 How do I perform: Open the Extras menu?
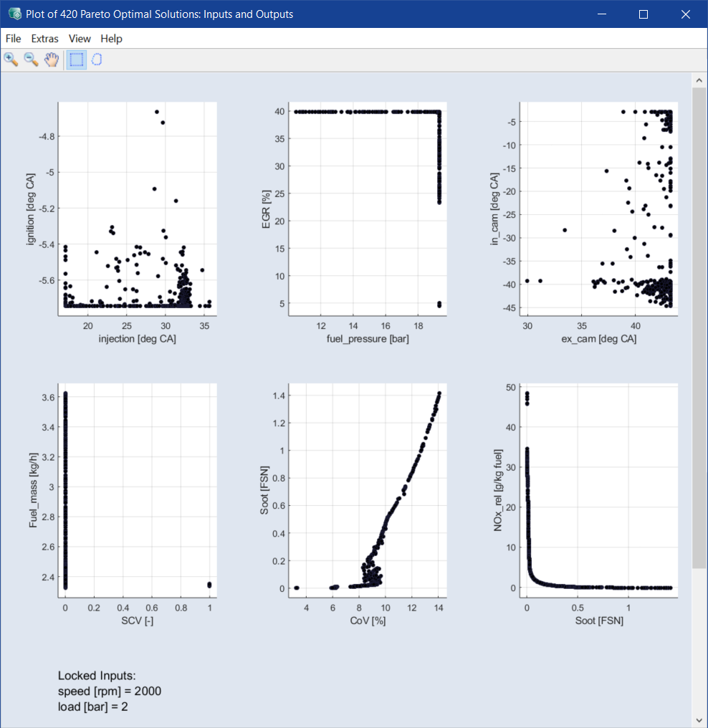pyautogui.click(x=45, y=39)
